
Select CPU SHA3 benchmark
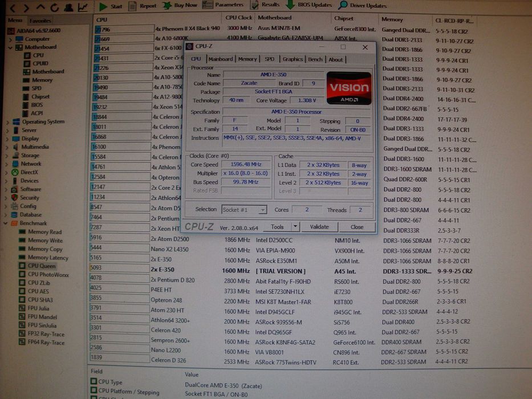[x=35, y=300]
